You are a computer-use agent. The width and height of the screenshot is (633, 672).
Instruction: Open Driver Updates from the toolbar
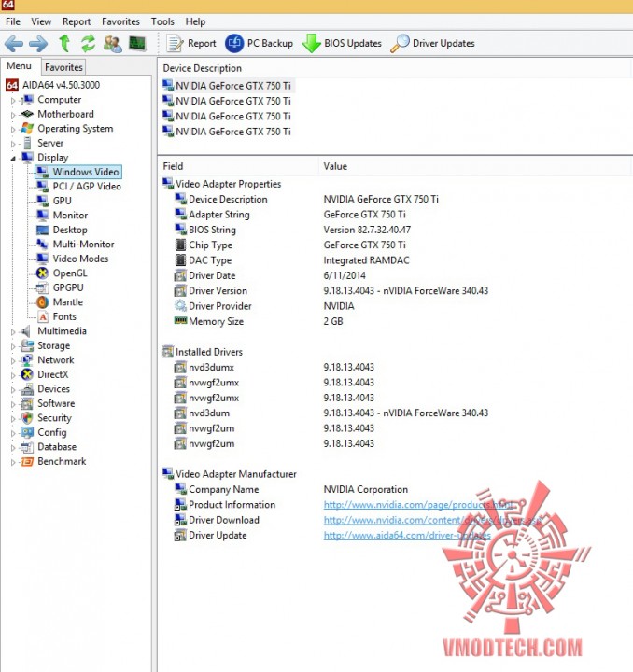432,43
